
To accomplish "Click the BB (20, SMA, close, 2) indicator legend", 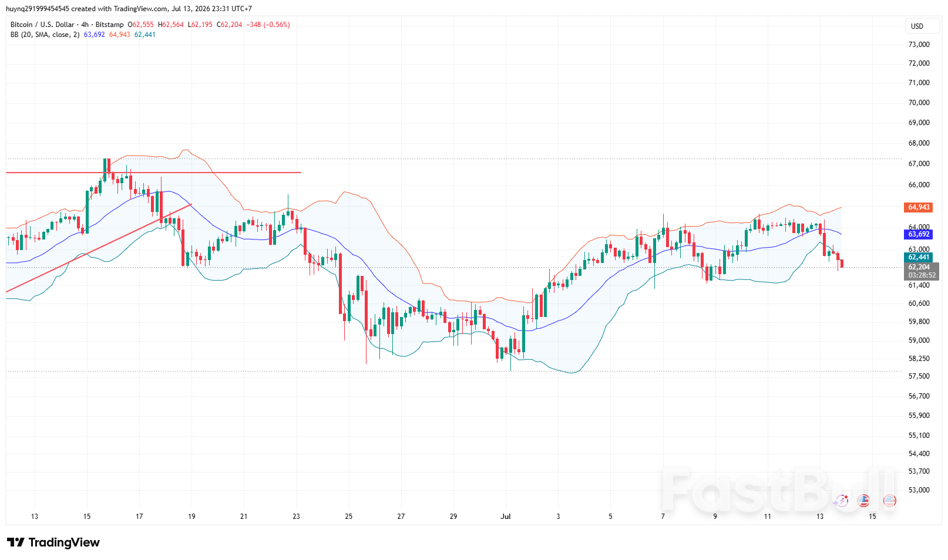I will (45, 35).
